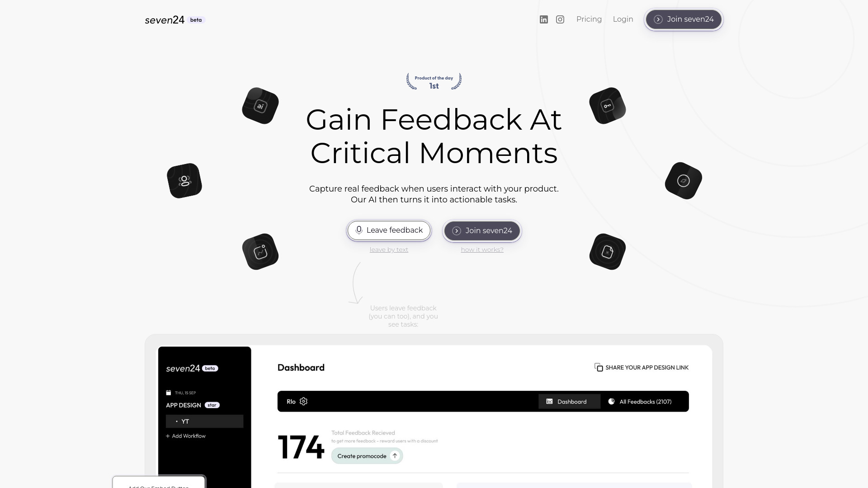
Task: Click the Create promocode button
Action: click(367, 455)
